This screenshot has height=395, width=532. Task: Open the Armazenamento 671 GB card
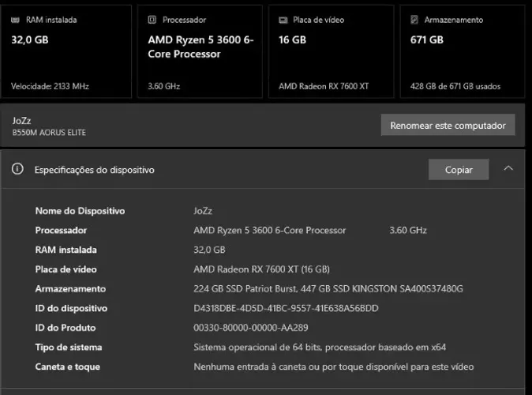point(463,51)
